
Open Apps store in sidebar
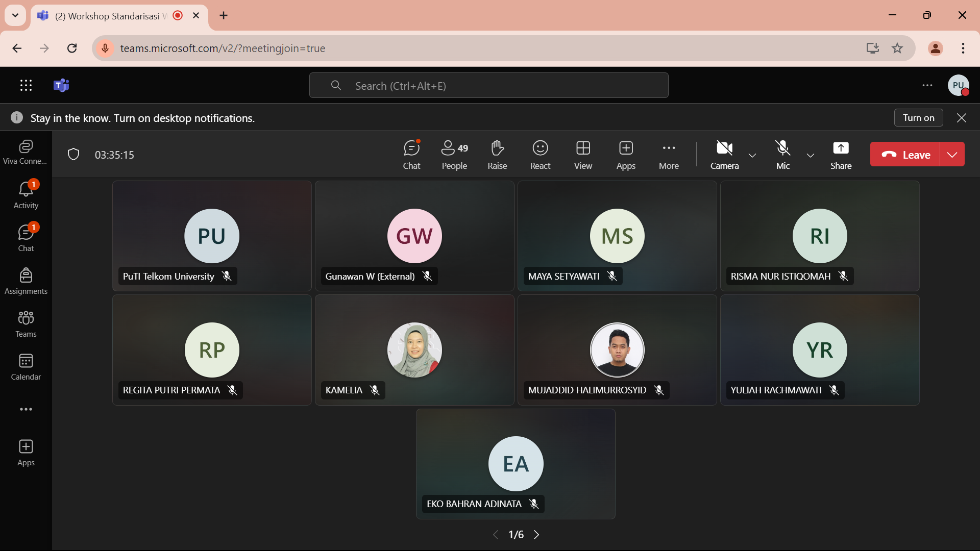(x=26, y=453)
